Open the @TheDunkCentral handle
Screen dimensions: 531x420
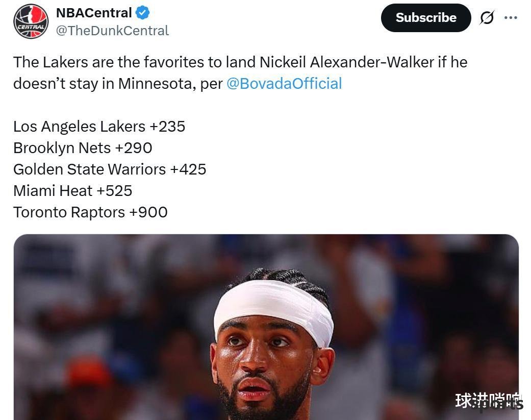(x=112, y=31)
